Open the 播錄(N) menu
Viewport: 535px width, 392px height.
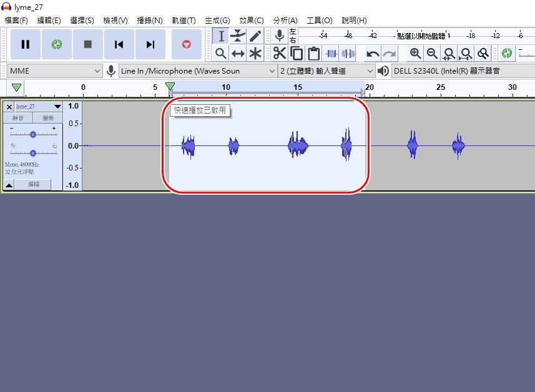(149, 21)
